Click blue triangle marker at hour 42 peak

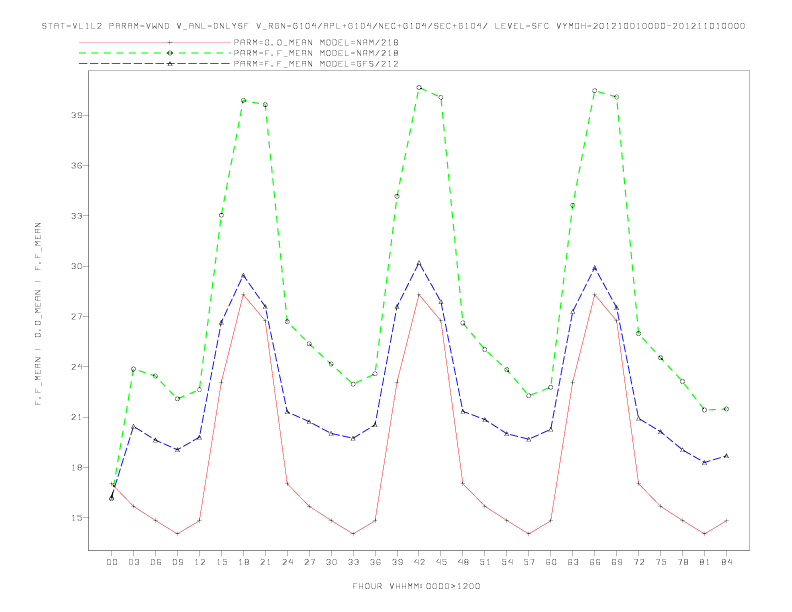tap(419, 263)
